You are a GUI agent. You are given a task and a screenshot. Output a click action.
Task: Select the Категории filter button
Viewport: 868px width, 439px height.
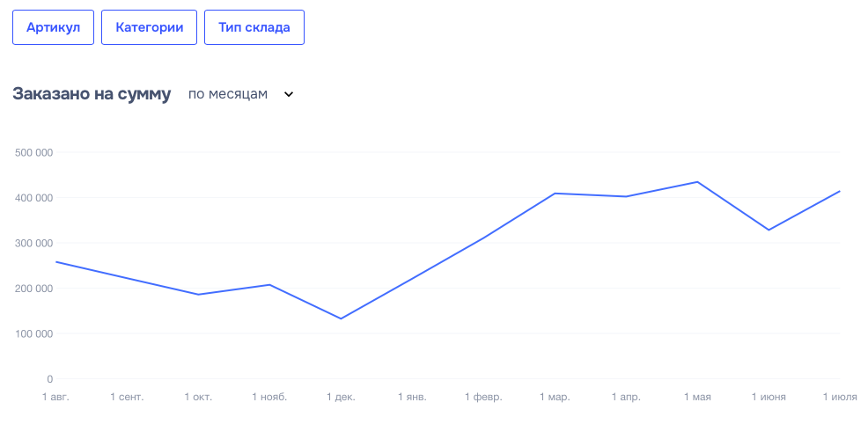(149, 27)
